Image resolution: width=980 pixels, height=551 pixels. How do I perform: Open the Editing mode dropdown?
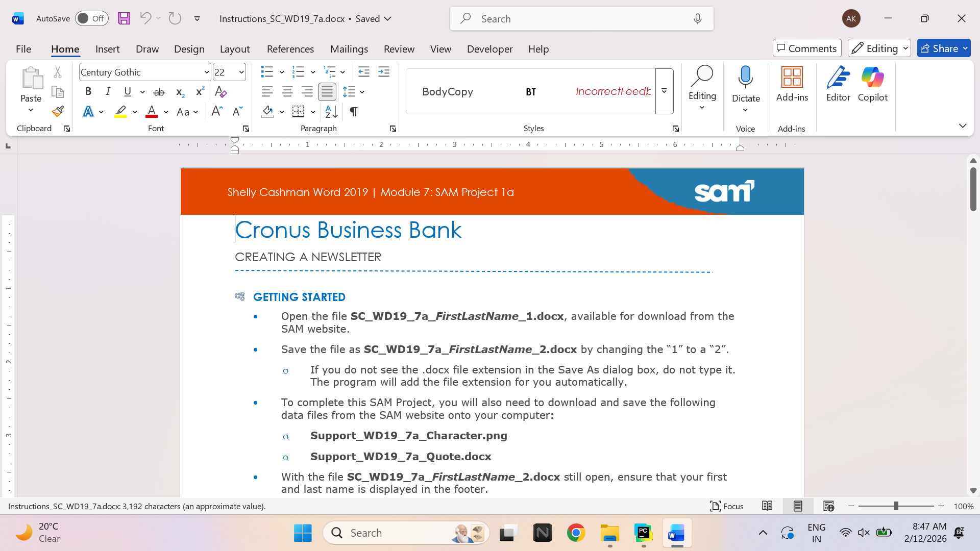click(x=879, y=48)
